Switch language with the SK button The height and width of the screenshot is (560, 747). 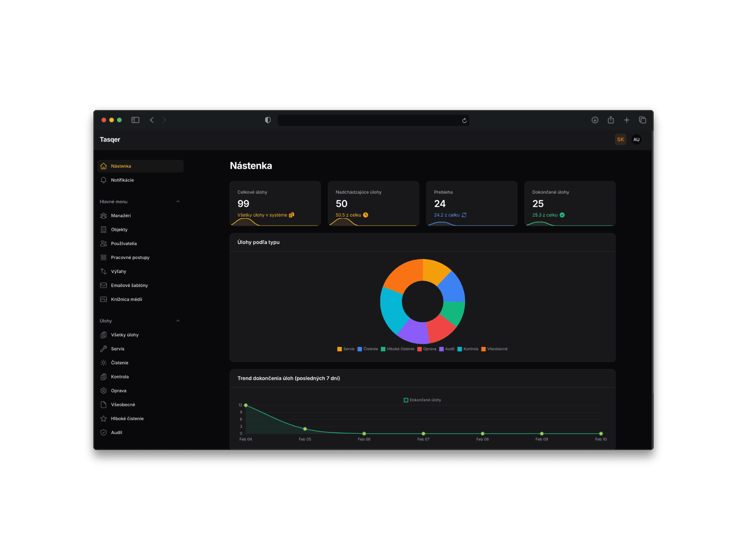(x=620, y=140)
